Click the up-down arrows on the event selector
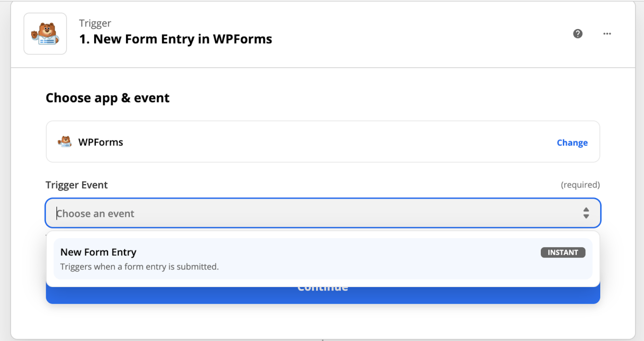 coord(586,213)
